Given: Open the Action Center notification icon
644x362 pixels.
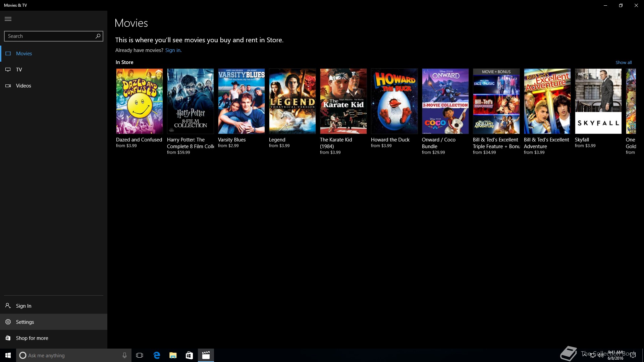Looking at the screenshot, I should tap(633, 355).
